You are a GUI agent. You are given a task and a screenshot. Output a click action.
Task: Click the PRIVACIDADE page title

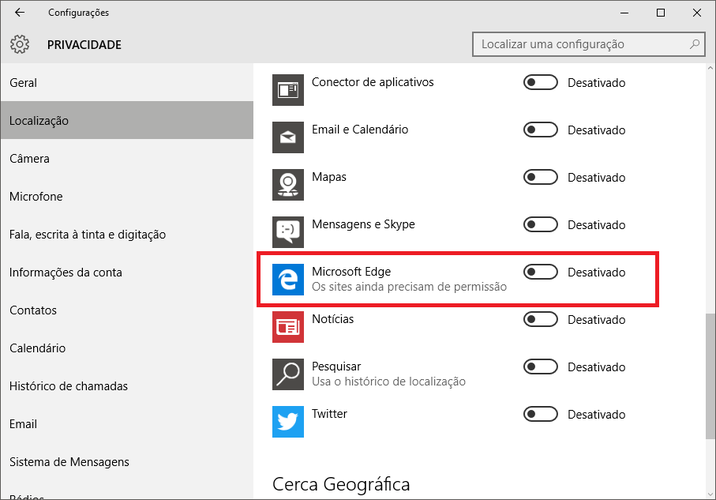coord(84,45)
